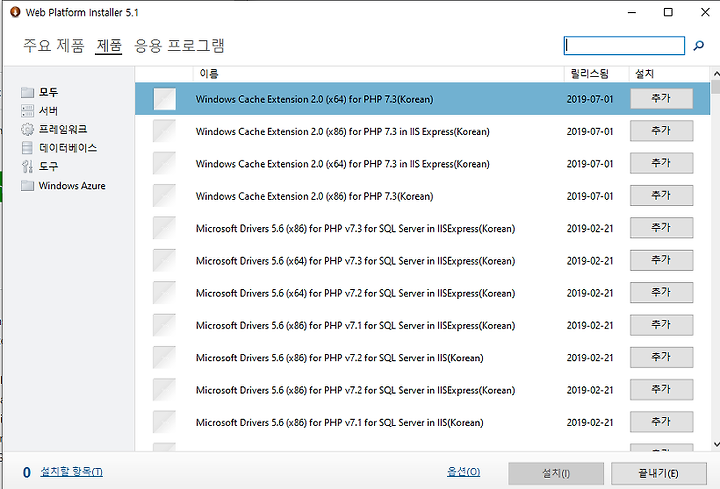This screenshot has width=720, height=489.
Task: Click the 프레임워크 gear icon
Action: click(28, 129)
